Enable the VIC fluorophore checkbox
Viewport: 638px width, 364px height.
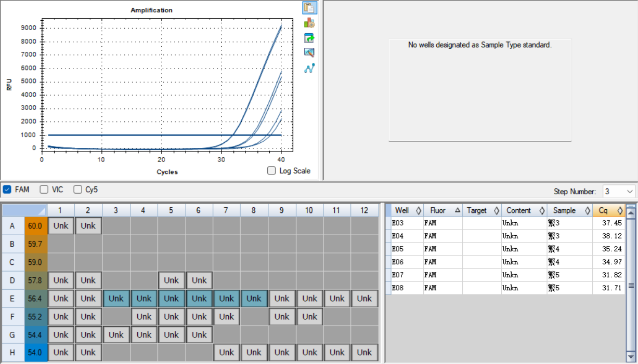point(44,190)
